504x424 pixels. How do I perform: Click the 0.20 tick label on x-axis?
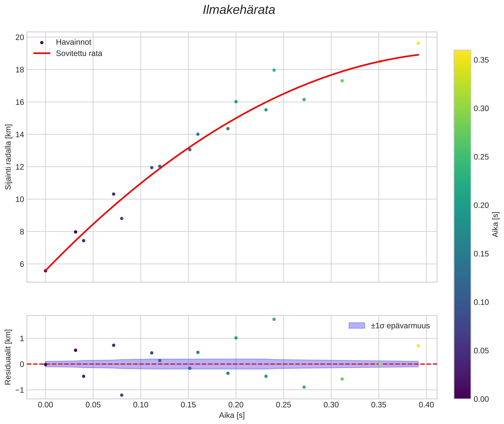(236, 405)
